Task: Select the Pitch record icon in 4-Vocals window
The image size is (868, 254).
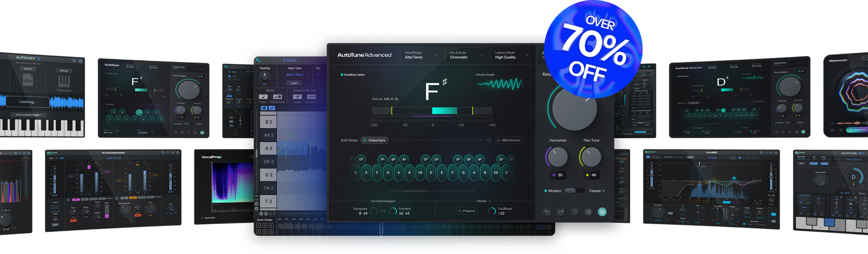Action: [263, 97]
